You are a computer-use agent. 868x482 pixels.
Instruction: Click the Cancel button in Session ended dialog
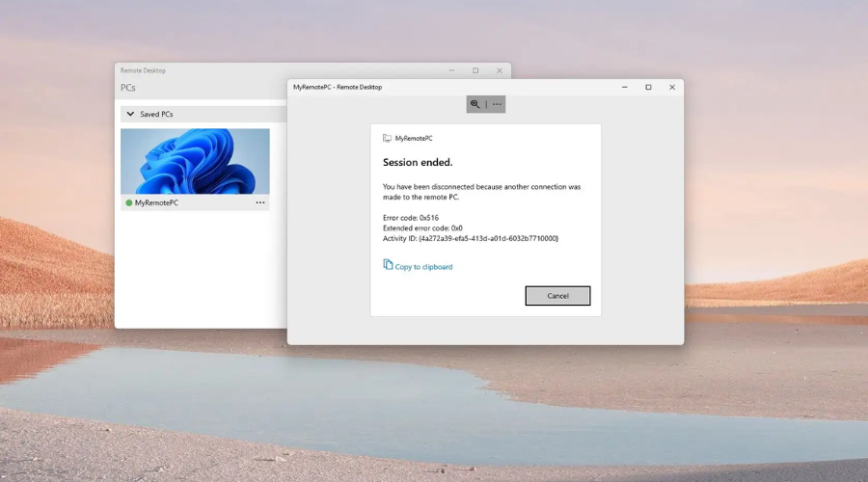click(557, 296)
